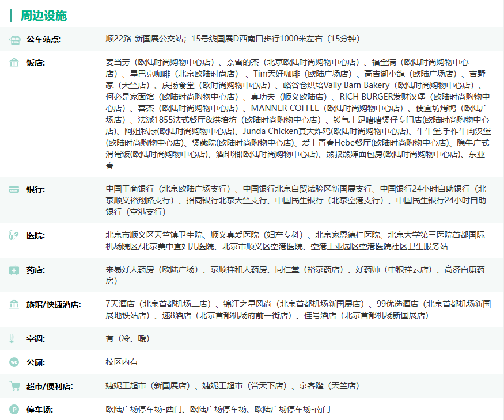Click the text 招商银行北京天竺支行
This screenshot has width=504, height=420.
pyautogui.click(x=226, y=200)
